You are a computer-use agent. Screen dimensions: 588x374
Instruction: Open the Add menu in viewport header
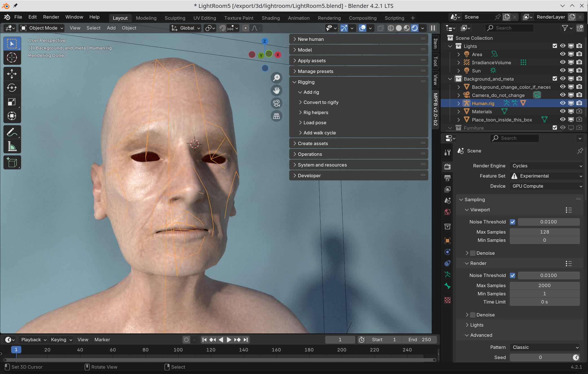[x=111, y=28]
